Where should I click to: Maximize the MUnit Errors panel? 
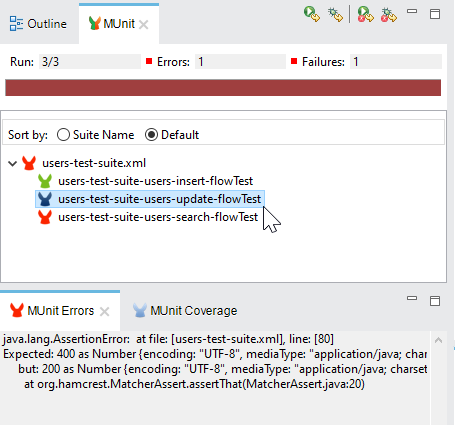coord(435,301)
